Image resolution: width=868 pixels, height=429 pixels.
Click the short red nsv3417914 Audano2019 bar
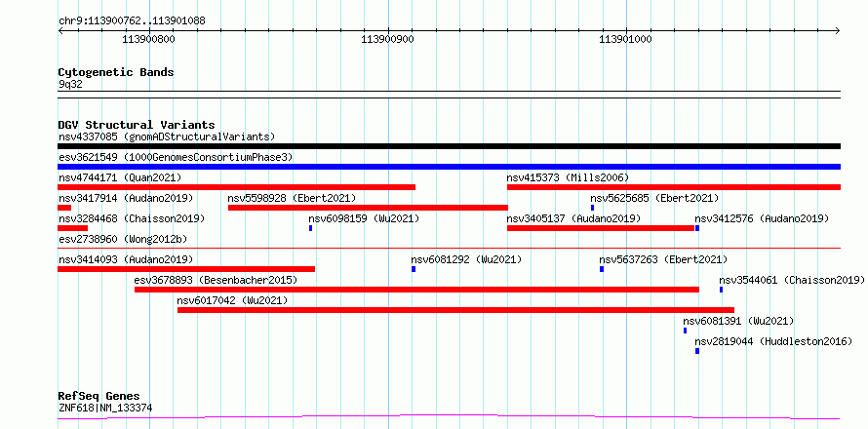coord(64,208)
